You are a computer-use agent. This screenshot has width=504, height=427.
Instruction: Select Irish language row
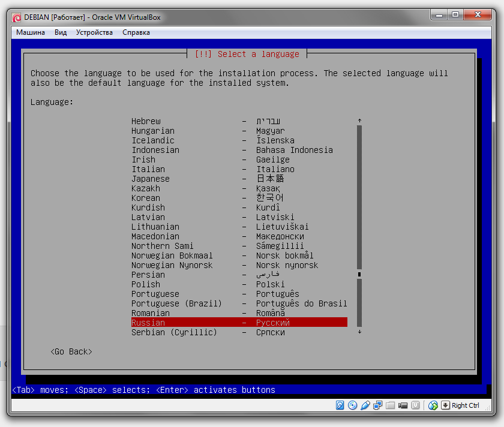239,160
